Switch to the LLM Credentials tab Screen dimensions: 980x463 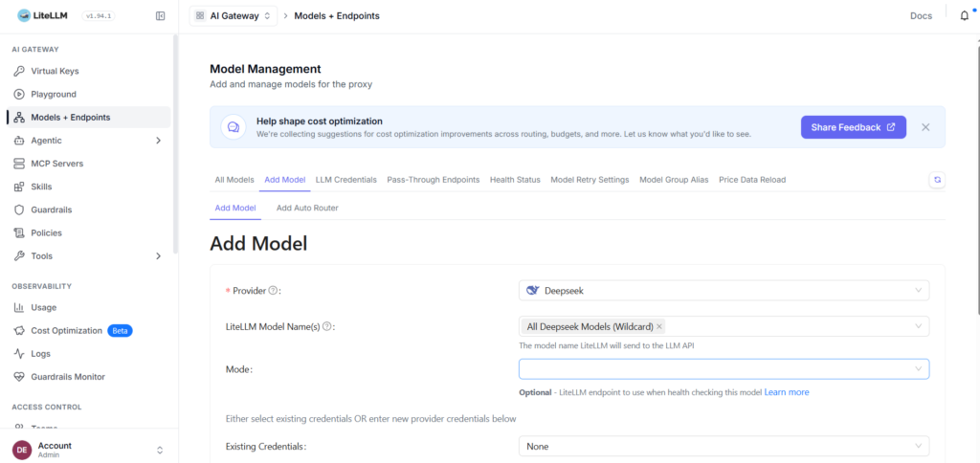pos(346,179)
